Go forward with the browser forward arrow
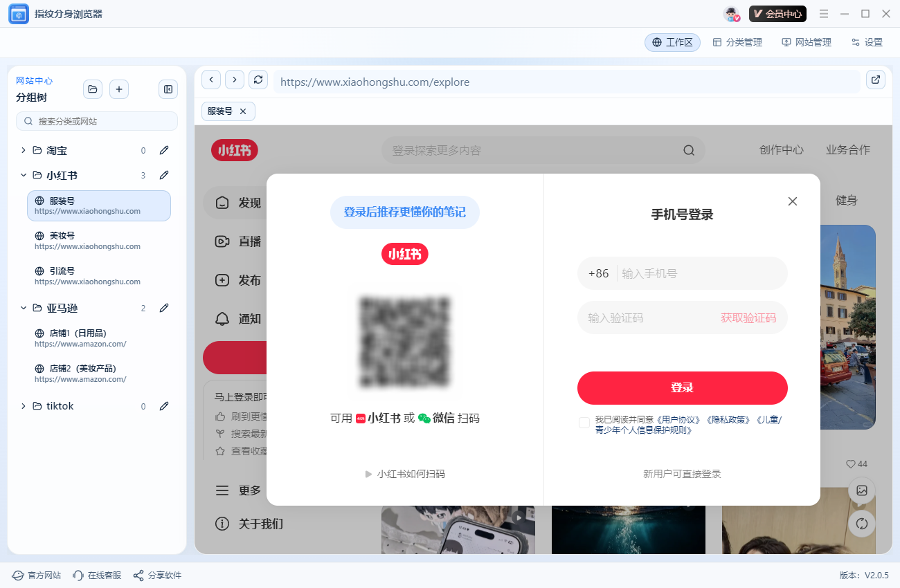 pyautogui.click(x=235, y=80)
